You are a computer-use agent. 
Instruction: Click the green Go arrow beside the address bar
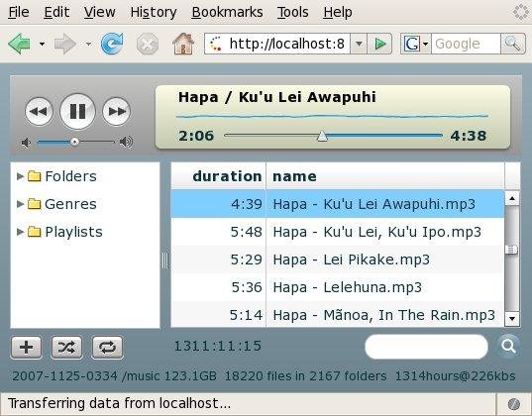point(379,44)
